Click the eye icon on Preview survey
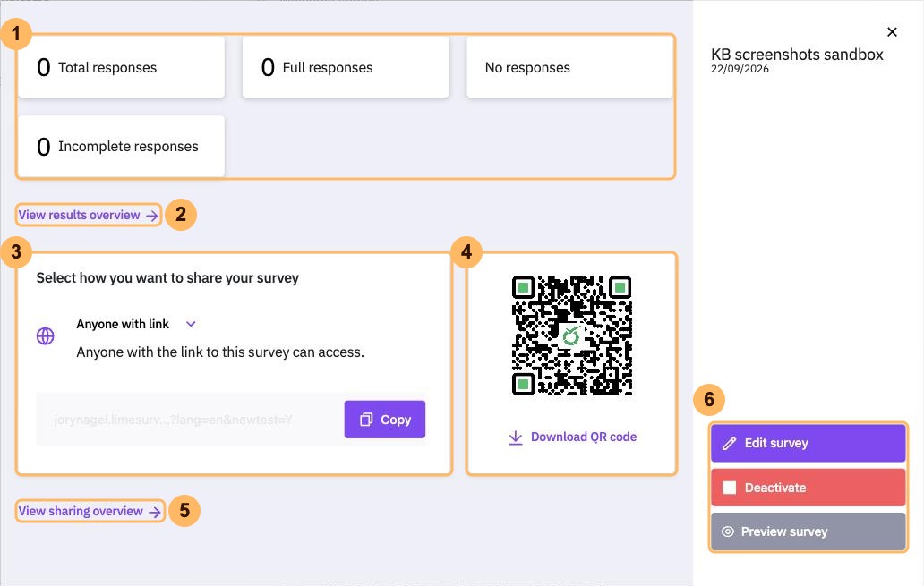The image size is (924, 586). click(728, 531)
